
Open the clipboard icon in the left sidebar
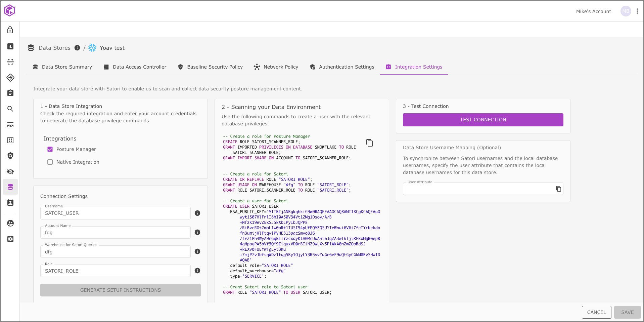click(x=10, y=93)
